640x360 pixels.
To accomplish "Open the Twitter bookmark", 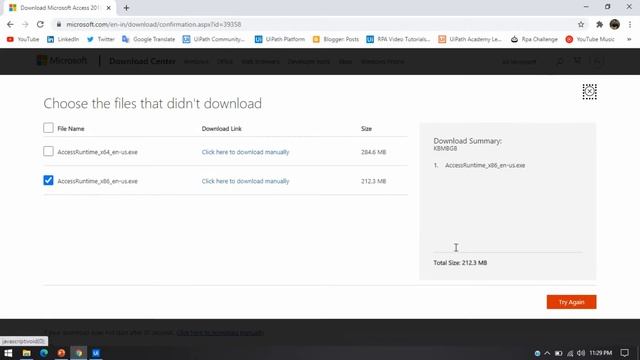I will (100, 39).
